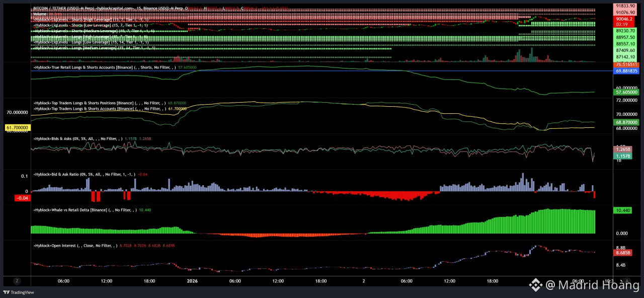644x298 pixels.
Task: Click the orange 76.516511 scale label
Action: [x=626, y=65]
